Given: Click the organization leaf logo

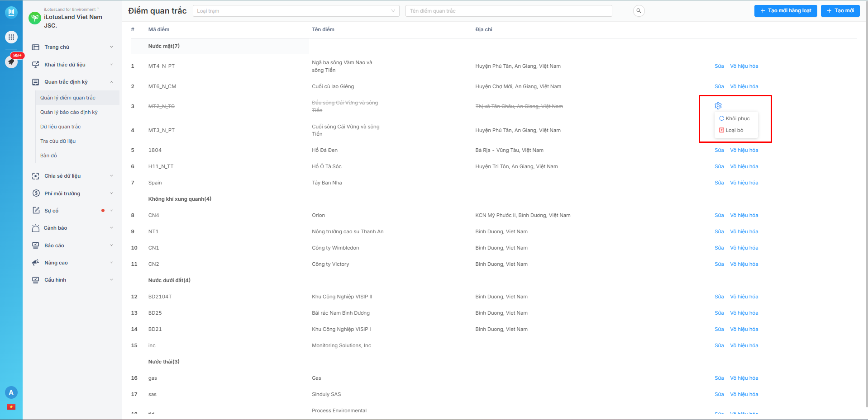Looking at the screenshot, I should pos(35,18).
